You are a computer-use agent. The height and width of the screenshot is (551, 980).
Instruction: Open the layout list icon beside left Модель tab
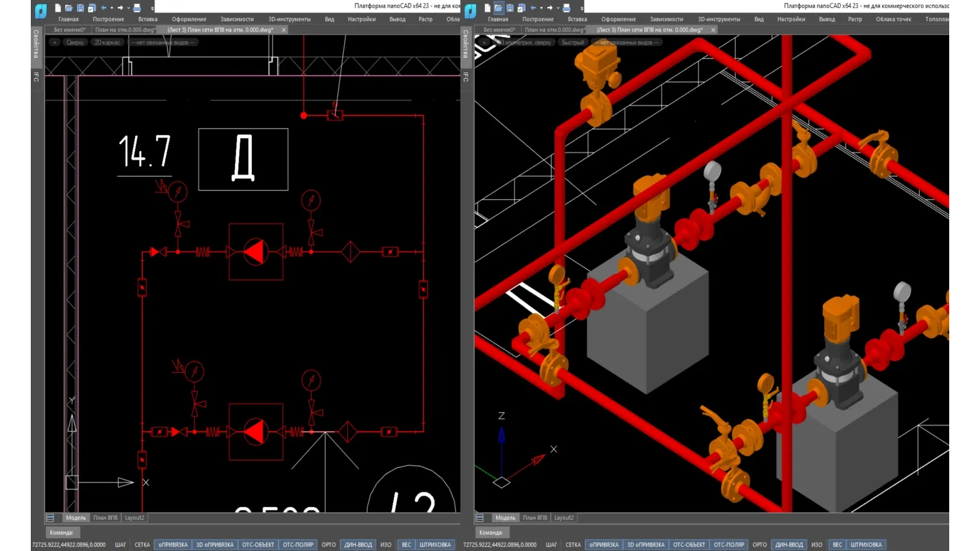click(50, 518)
